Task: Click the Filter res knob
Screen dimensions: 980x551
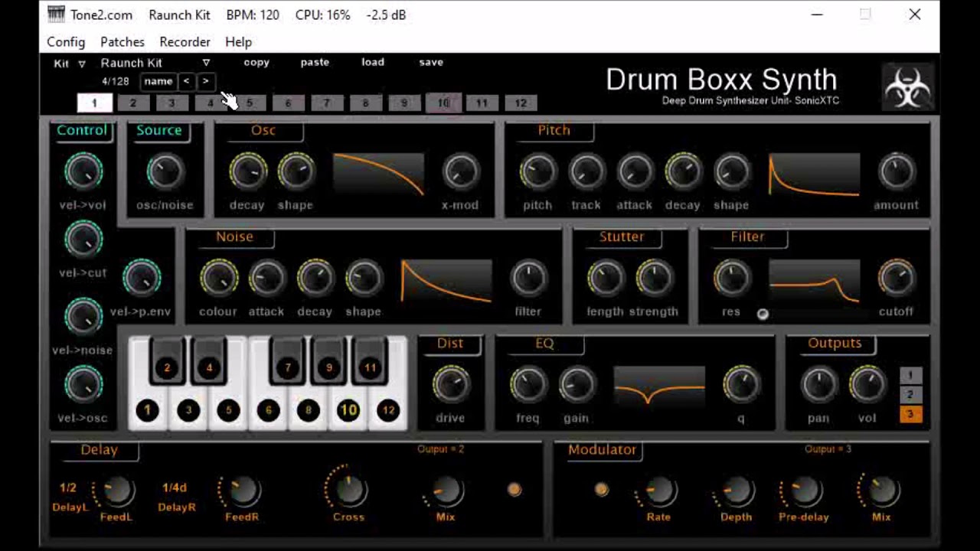Action: pyautogui.click(x=731, y=278)
